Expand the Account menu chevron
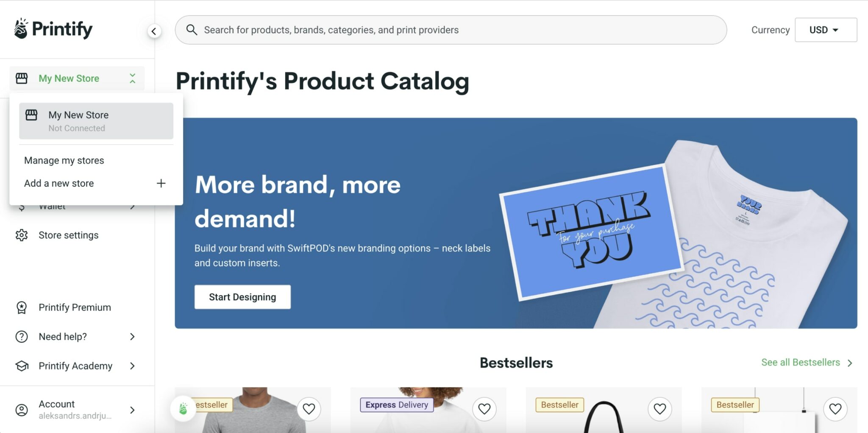 132,410
